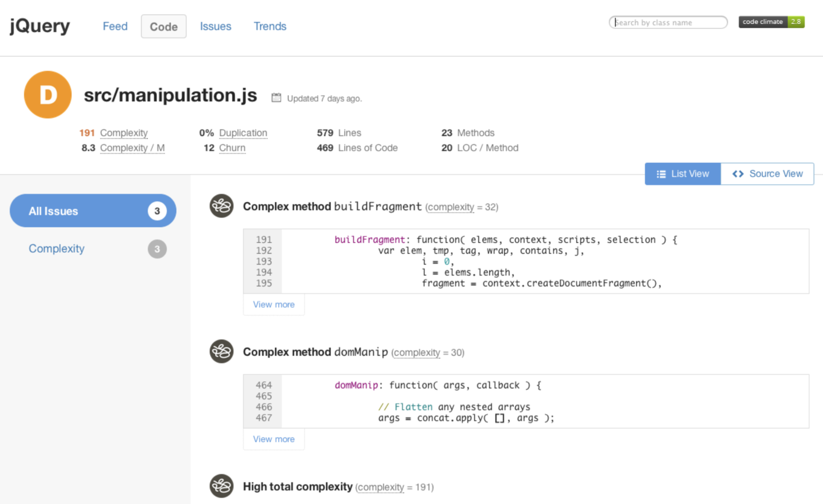
Task: Click the jQuery logo in the header
Action: [39, 26]
